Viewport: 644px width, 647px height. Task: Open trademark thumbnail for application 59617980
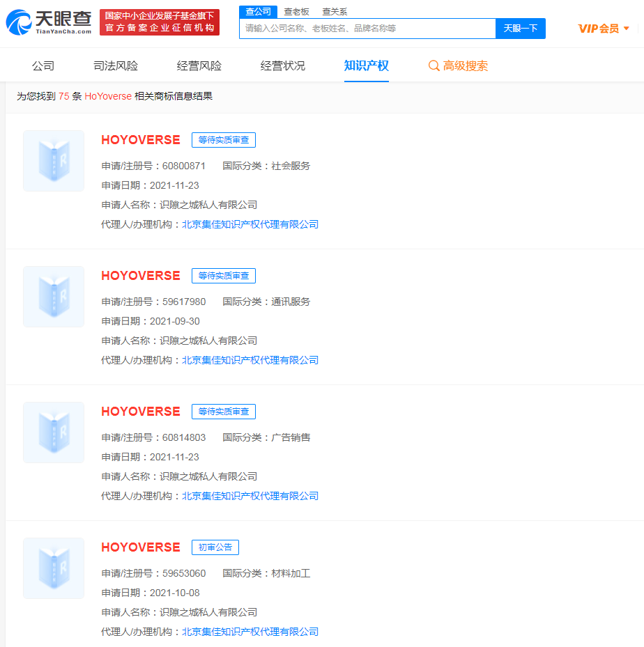click(54, 297)
